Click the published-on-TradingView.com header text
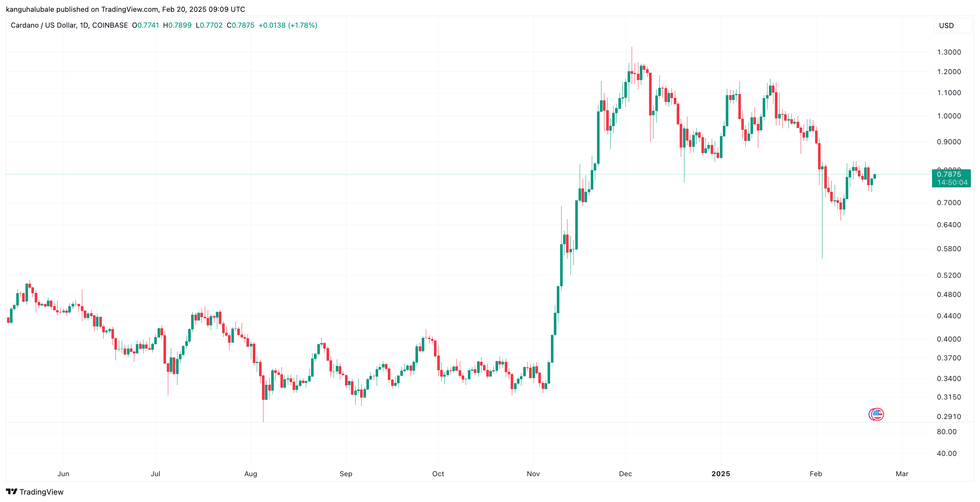The height and width of the screenshot is (502, 980). (x=125, y=9)
